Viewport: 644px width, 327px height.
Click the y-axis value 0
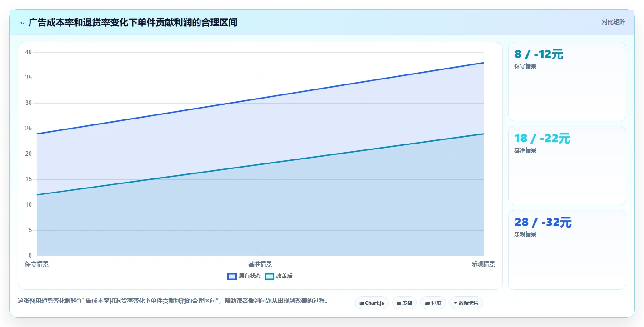point(30,256)
